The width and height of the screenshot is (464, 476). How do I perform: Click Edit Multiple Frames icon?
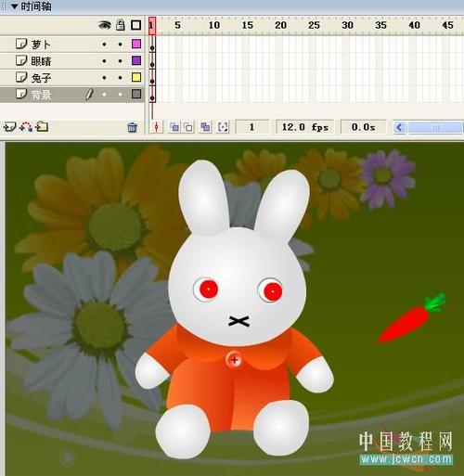coord(205,127)
